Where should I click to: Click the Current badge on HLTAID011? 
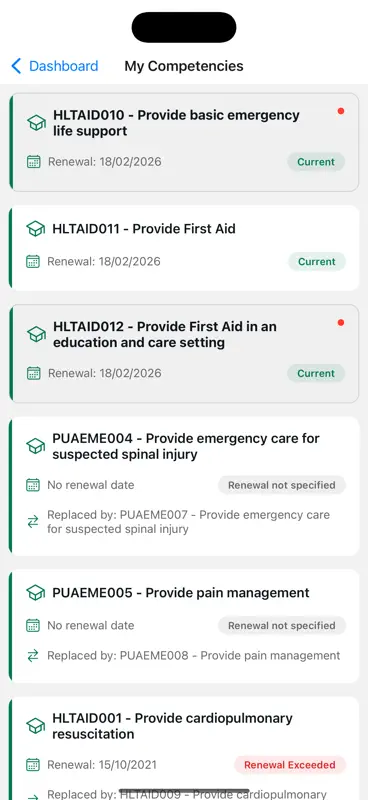316,261
